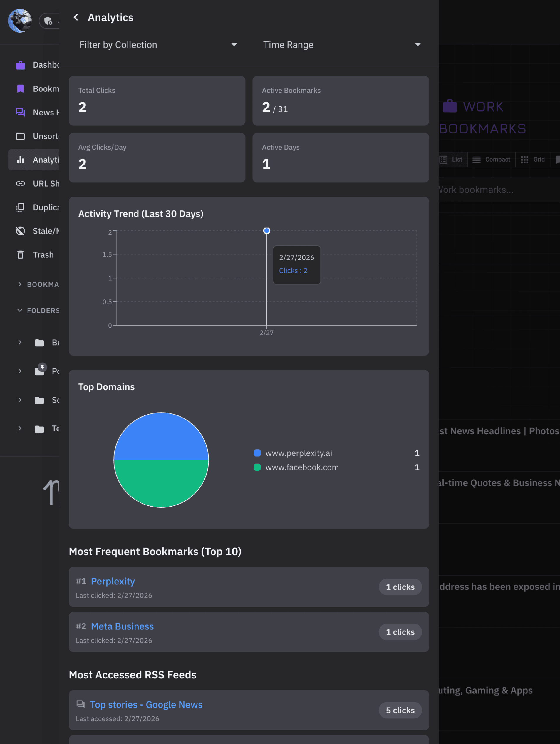
Task: Switch to Grid view
Action: pyautogui.click(x=533, y=160)
